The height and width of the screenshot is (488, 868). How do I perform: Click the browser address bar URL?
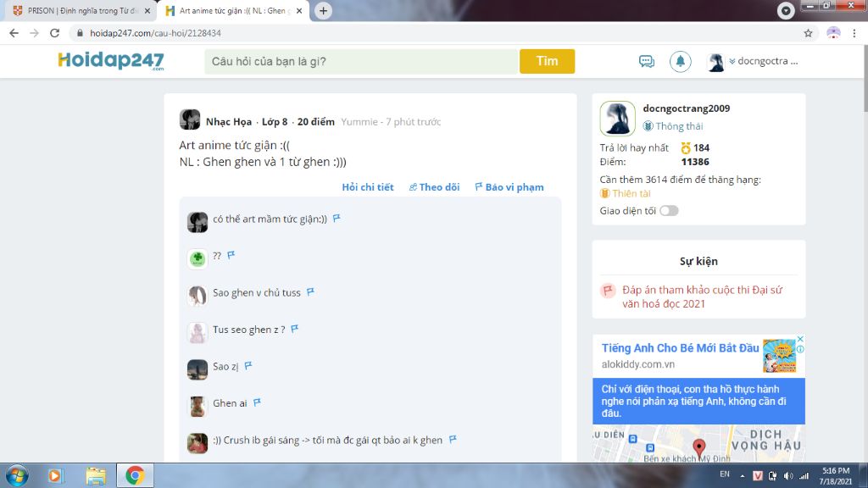coord(156,33)
